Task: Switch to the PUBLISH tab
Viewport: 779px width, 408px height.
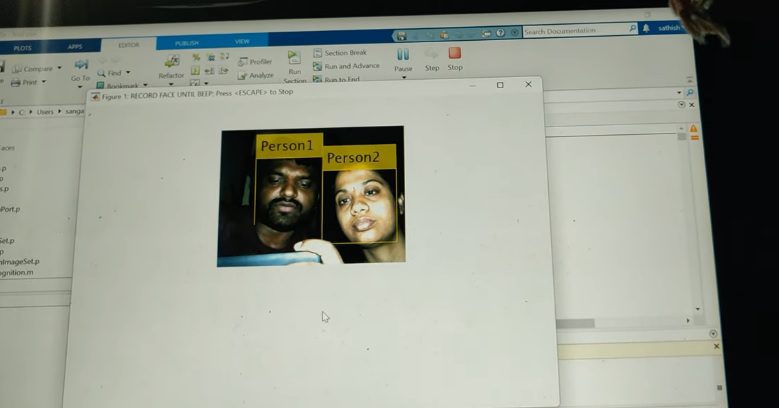Action: (x=187, y=43)
